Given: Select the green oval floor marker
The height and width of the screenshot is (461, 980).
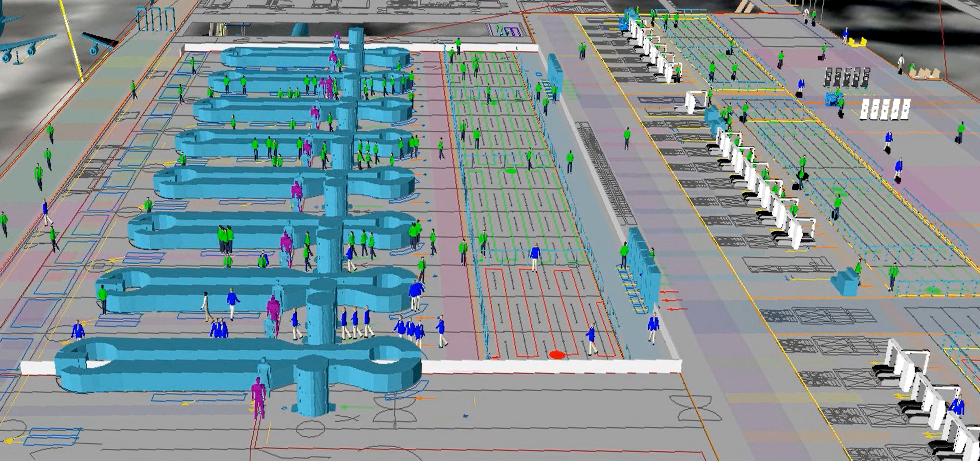Looking at the screenshot, I should tap(510, 171).
